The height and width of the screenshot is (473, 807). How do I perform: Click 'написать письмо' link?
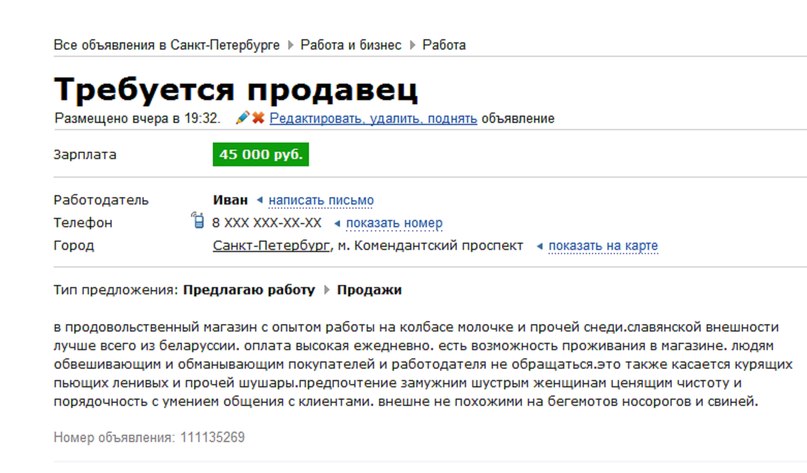(x=321, y=200)
